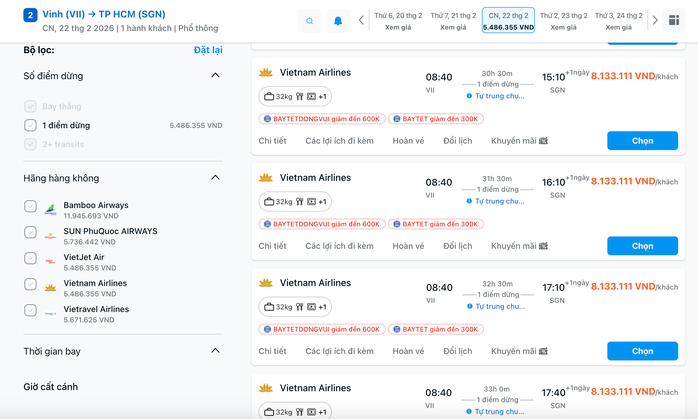Open price alert bell icon

tap(338, 21)
